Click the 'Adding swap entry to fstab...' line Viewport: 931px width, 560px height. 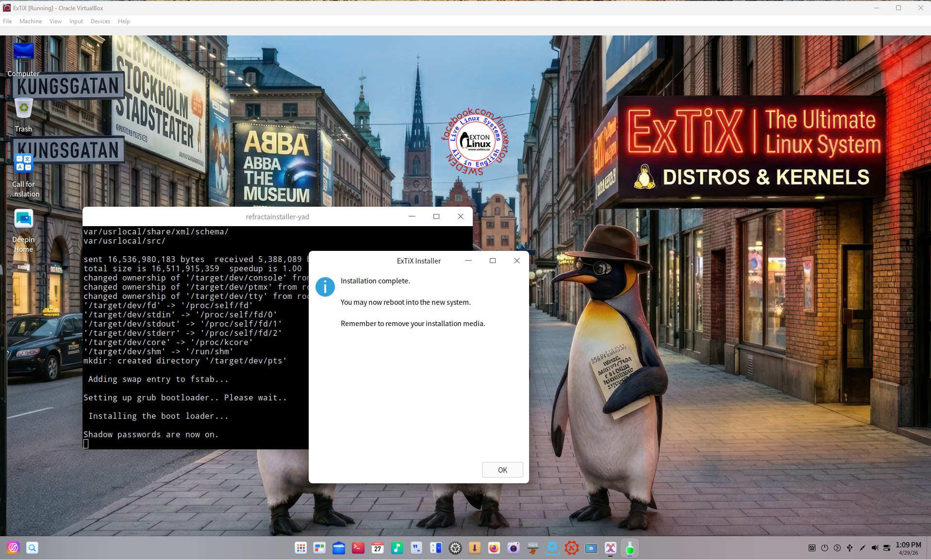[x=158, y=379]
